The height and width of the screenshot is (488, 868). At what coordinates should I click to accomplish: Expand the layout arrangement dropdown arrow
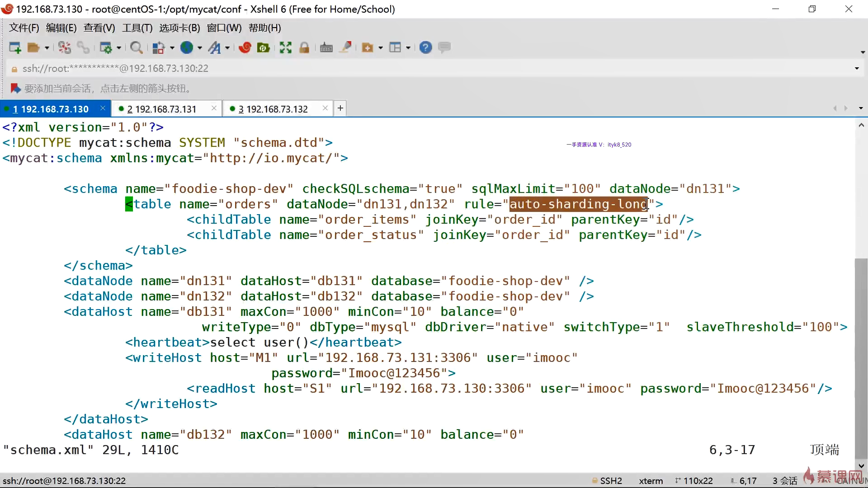[408, 47]
